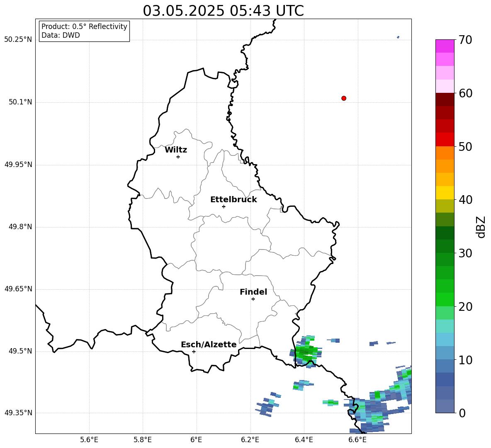This screenshot has width=491, height=448.
Task: Click the Ettelbruck station cross marker
Action: click(x=224, y=206)
